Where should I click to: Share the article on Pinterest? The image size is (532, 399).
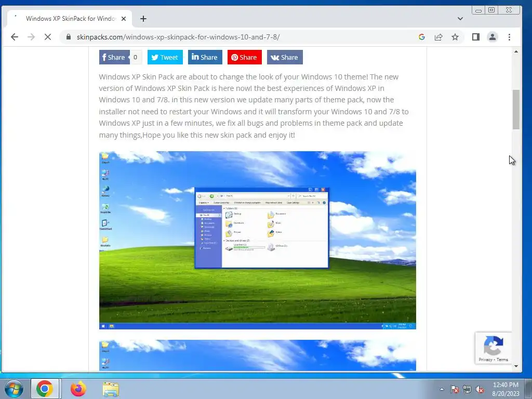(x=244, y=57)
